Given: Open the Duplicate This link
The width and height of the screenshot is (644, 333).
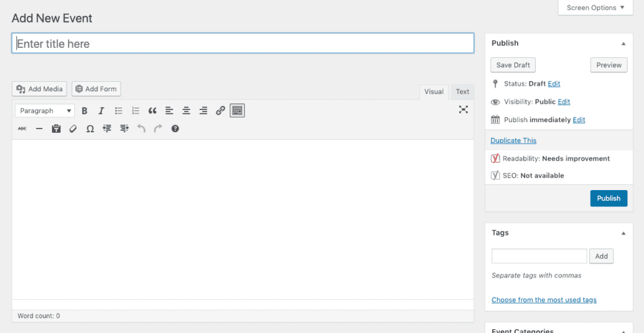Looking at the screenshot, I should click(513, 140).
